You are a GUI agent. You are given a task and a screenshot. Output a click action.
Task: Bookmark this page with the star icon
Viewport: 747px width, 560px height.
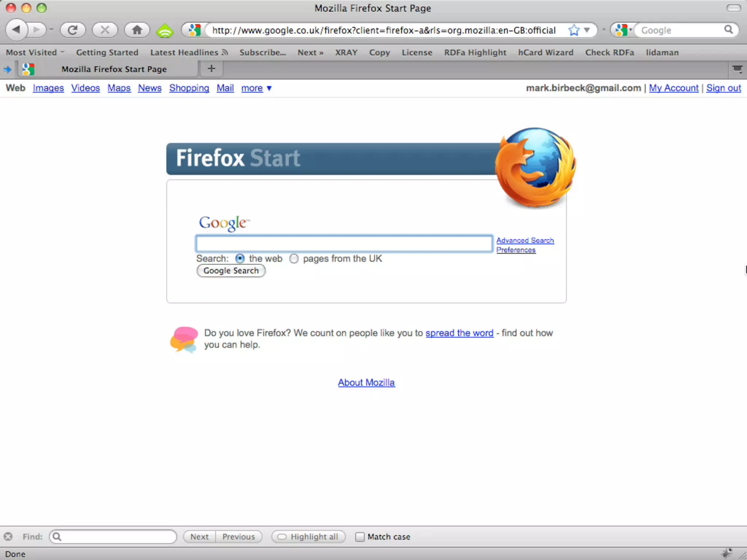[x=574, y=30]
